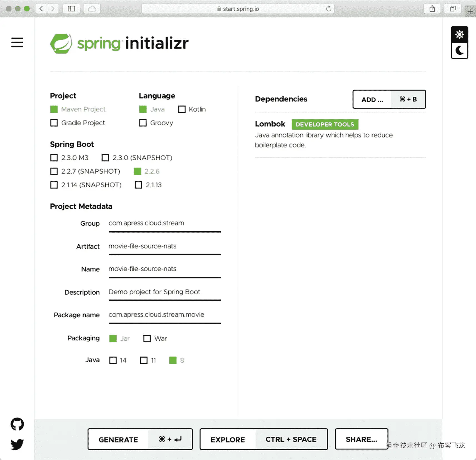Select Spring Boot 2.2.7 (SNAPSHOT)

[85, 171]
